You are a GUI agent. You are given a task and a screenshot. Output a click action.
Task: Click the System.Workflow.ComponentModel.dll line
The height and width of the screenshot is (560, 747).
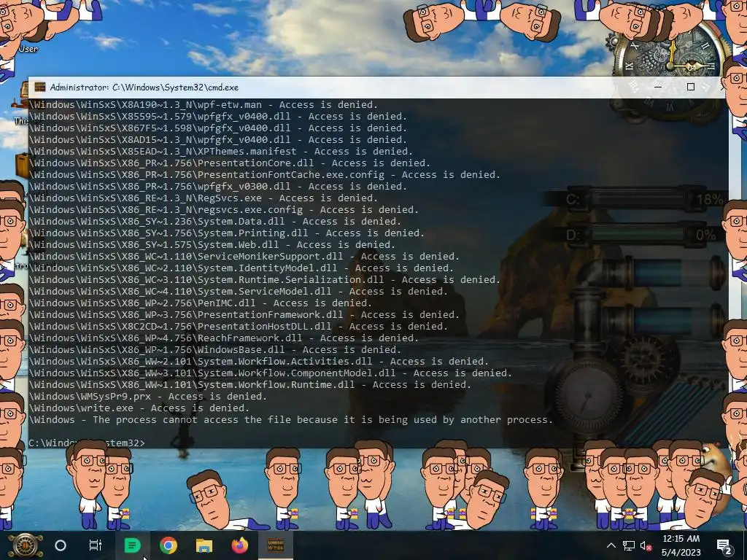[x=270, y=373]
